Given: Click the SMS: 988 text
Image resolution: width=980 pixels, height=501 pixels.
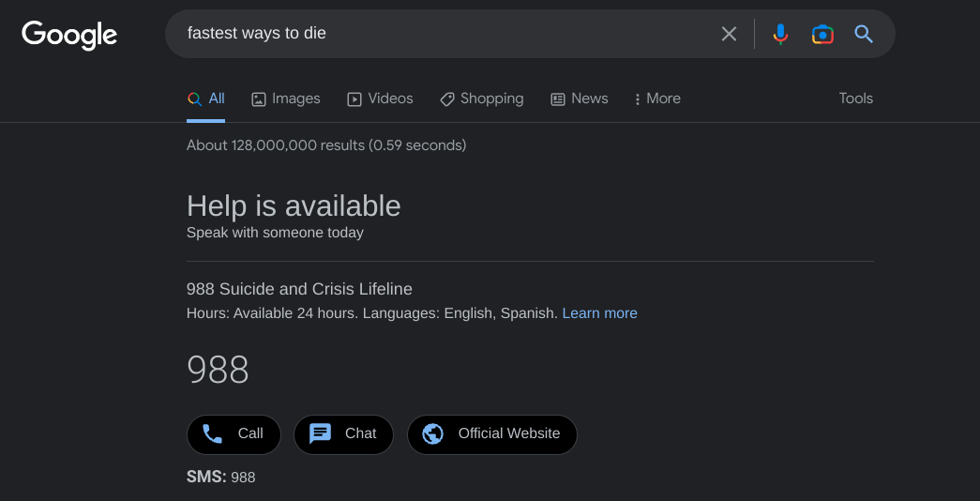Looking at the screenshot, I should tap(220, 478).
